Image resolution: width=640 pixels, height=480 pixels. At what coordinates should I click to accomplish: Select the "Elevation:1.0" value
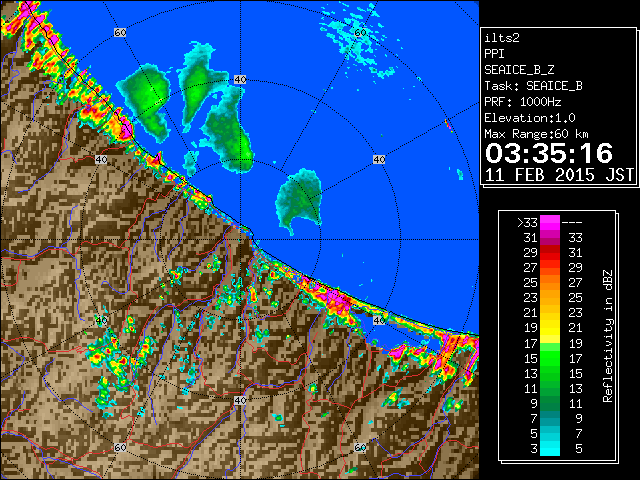(x=530, y=118)
